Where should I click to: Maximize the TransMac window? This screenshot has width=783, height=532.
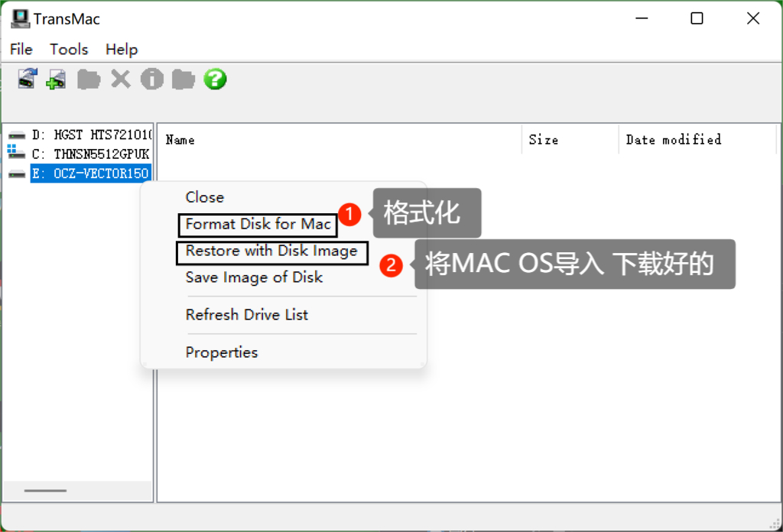[697, 18]
